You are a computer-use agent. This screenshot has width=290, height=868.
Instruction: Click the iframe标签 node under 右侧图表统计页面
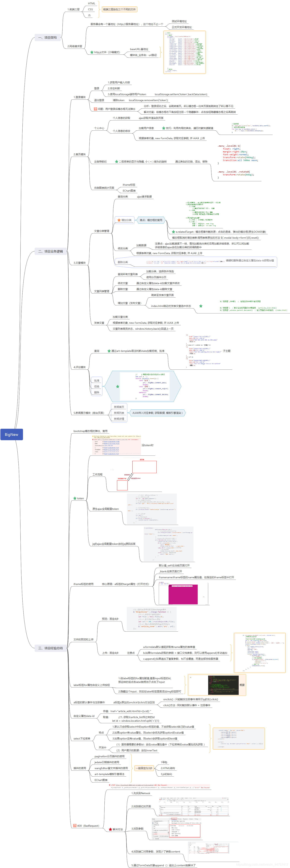tap(129, 185)
